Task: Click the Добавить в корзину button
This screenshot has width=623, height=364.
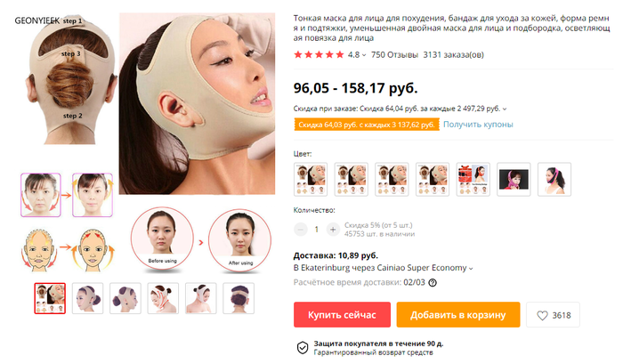Action: pyautogui.click(x=458, y=315)
